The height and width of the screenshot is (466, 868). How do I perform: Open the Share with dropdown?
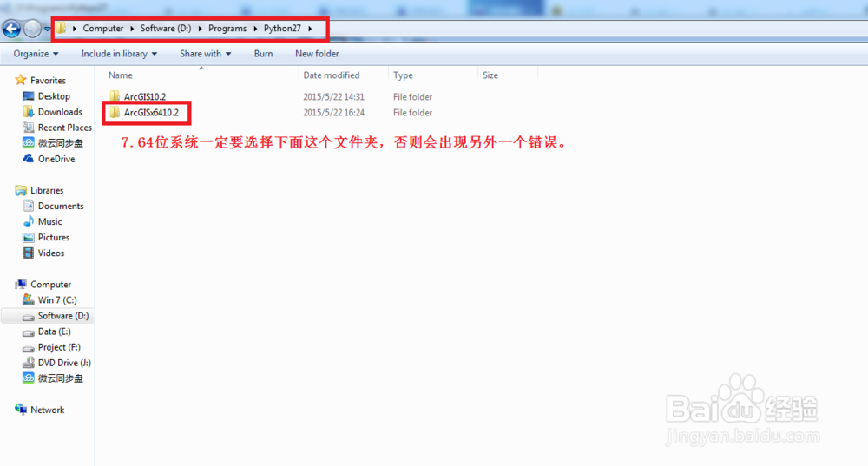coord(206,54)
